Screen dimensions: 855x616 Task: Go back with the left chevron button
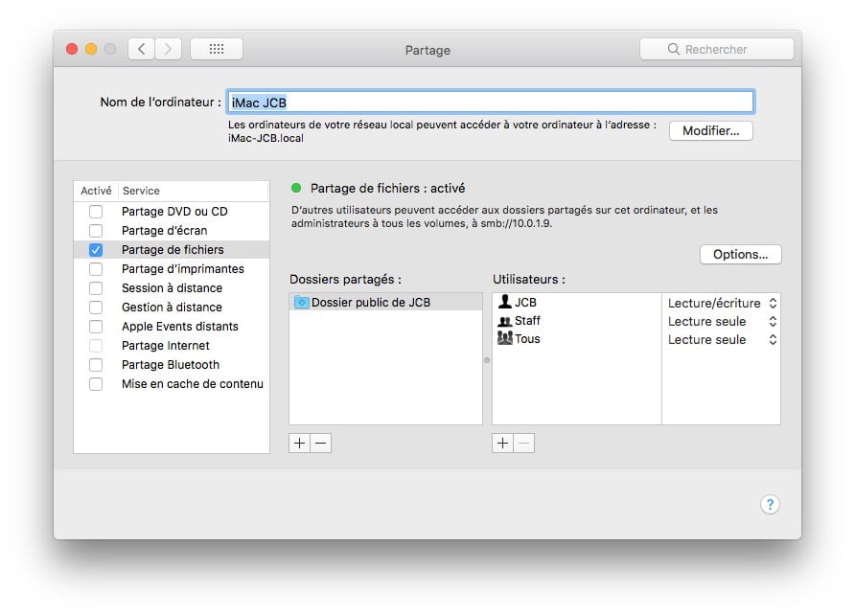(x=142, y=49)
